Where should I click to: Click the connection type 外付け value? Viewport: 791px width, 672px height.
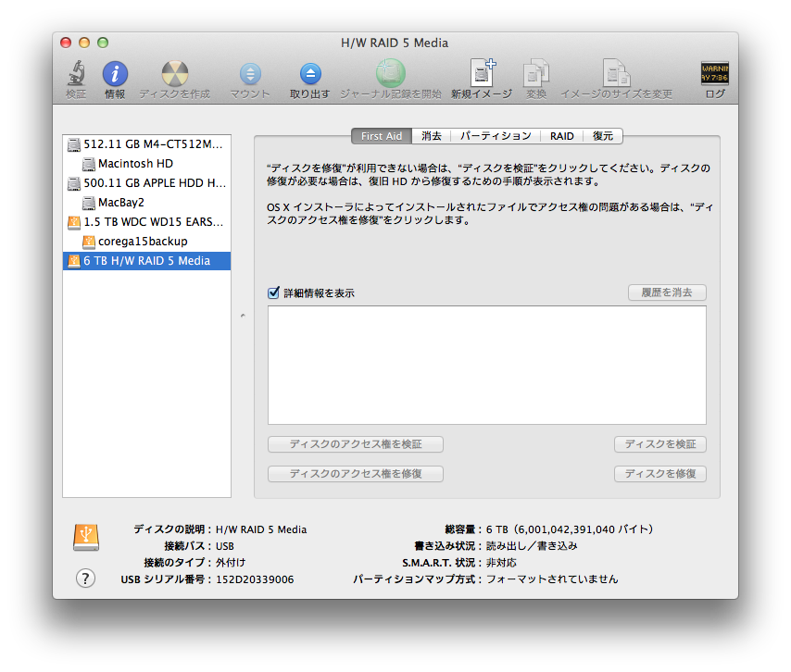tap(231, 563)
